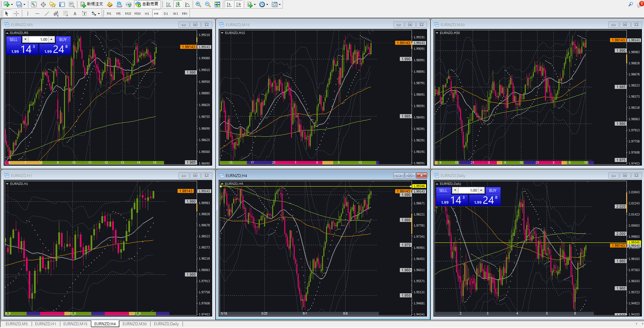This screenshot has width=644, height=328.
Task: Open the EURNZD,M15 bottom tab
Action: (76, 324)
